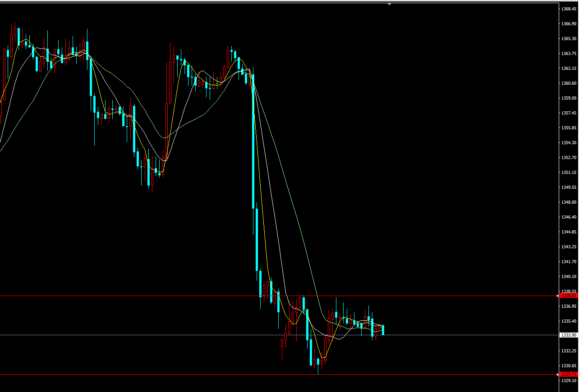Click the 1362.15 price scale value
The image size is (579, 392).
pos(569,68)
